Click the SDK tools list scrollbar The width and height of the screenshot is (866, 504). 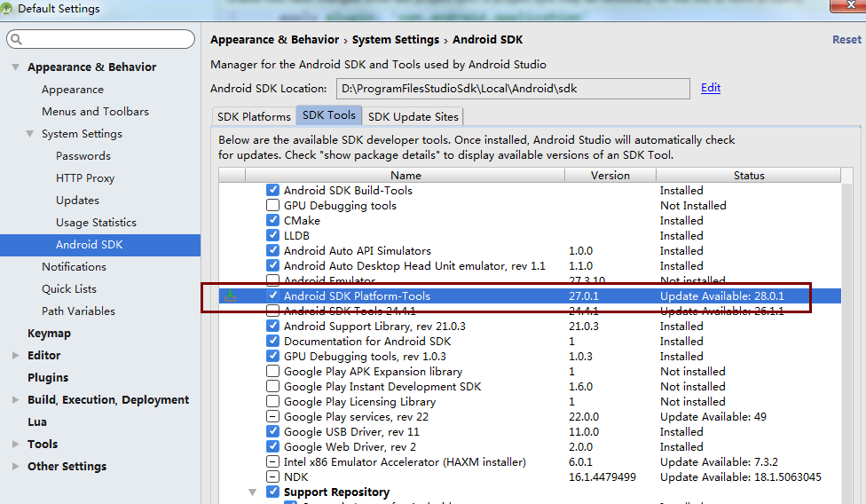pyautogui.click(x=846, y=343)
